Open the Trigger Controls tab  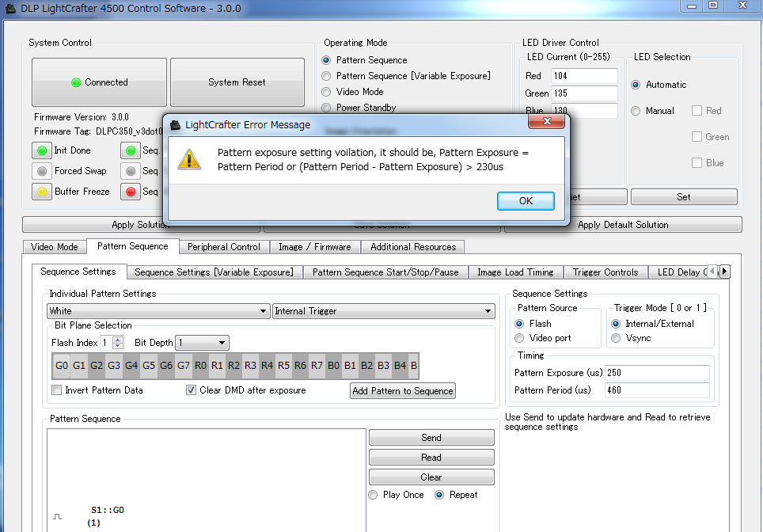(605, 272)
